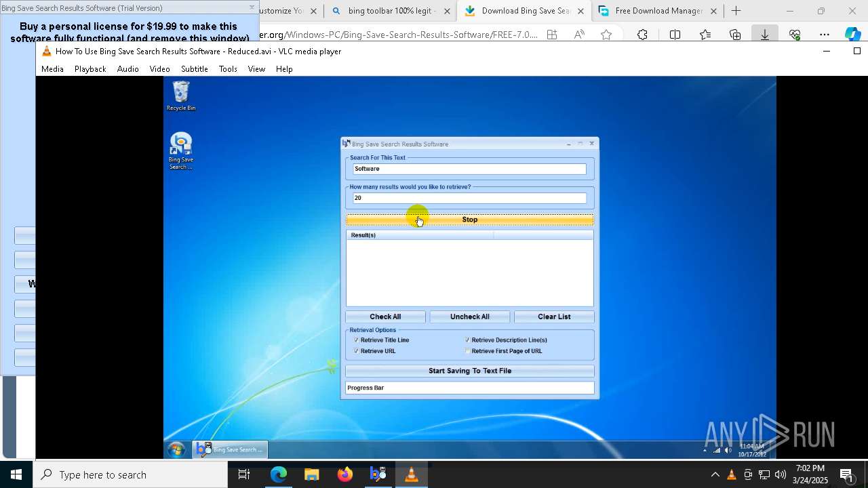Click Bing Save Search desktop shortcut in video

point(181,151)
